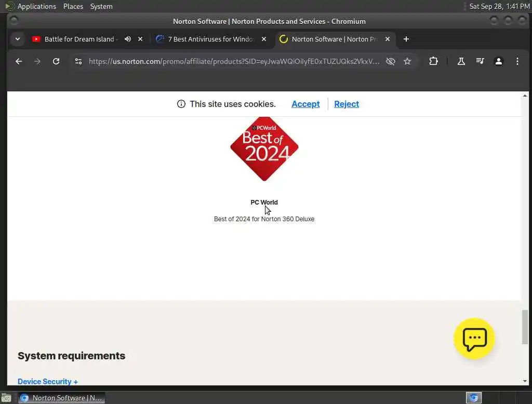Click the forward navigation arrow
532x404 pixels.
tap(37, 61)
